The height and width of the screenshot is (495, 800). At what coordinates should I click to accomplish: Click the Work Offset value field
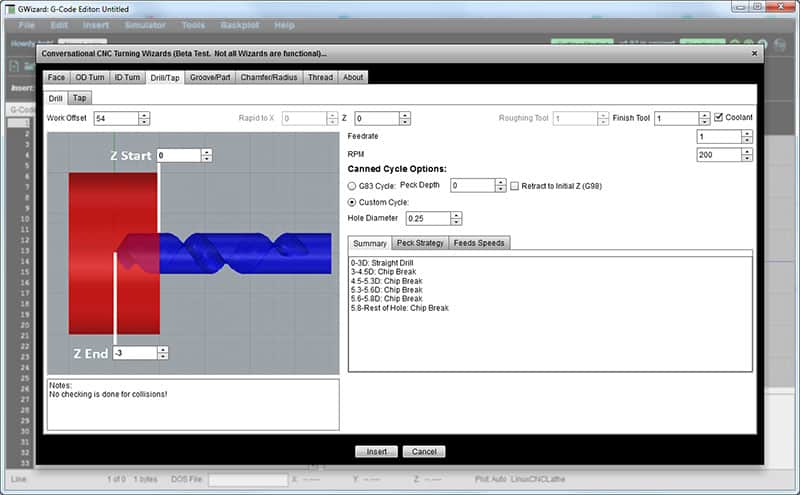click(116, 118)
